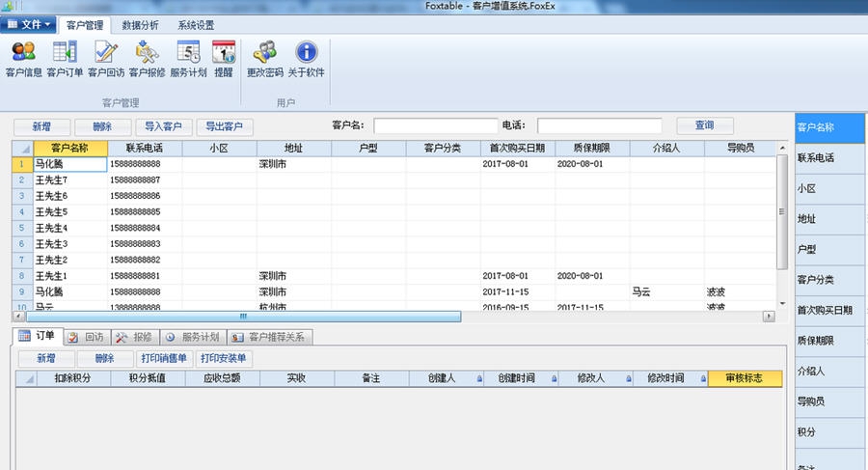Select the 订单 orders tab
This screenshot has width=868, height=470.
[x=37, y=336]
